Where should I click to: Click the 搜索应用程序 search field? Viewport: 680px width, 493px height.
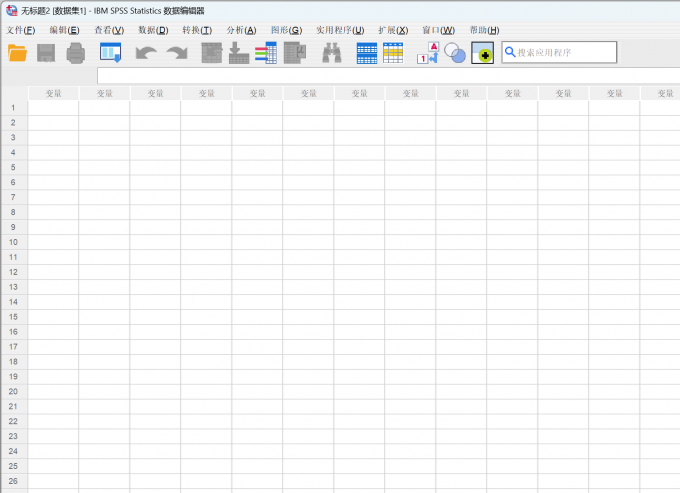point(558,52)
